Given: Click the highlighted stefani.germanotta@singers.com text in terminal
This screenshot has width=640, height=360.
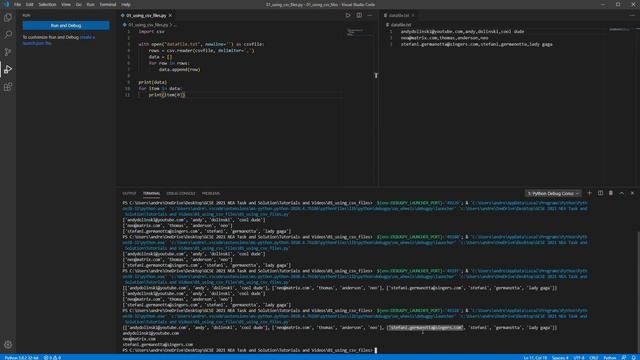Looking at the screenshot, I should pyautogui.click(x=425, y=327).
